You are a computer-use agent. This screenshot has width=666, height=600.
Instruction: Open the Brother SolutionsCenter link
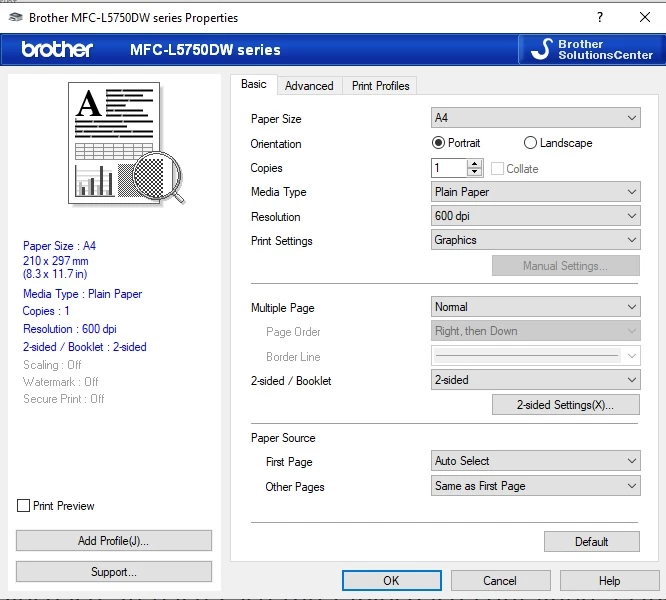coord(592,50)
